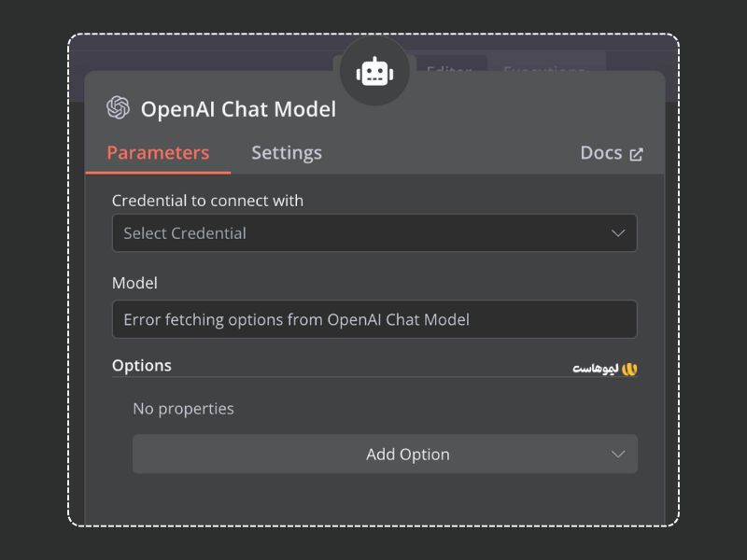Viewport: 747px width, 560px height.
Task: Open the Docs link
Action: coord(601,153)
